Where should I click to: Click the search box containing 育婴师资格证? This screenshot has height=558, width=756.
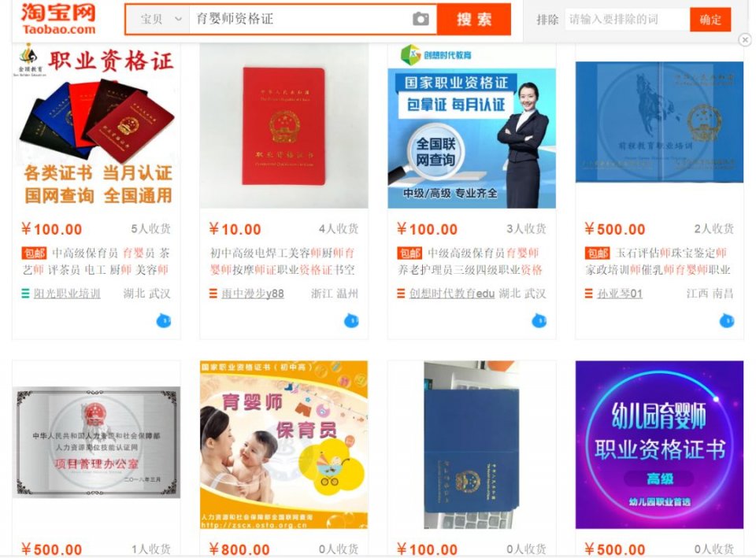(302, 19)
